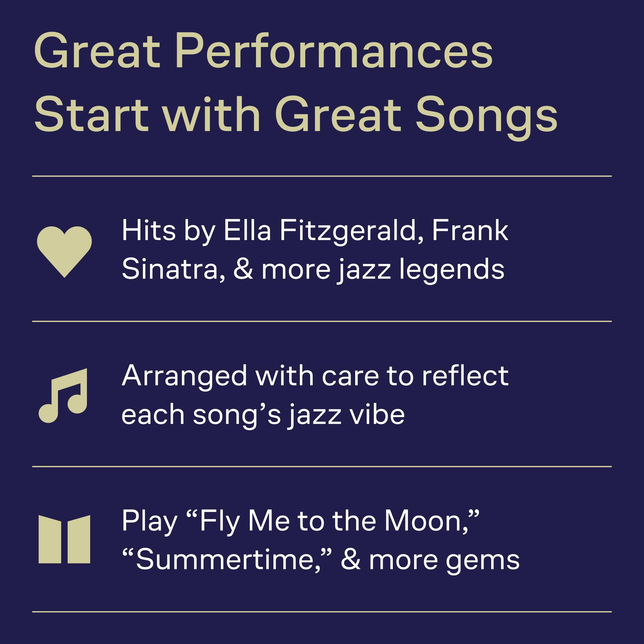Click the words "more gems"

(444, 560)
